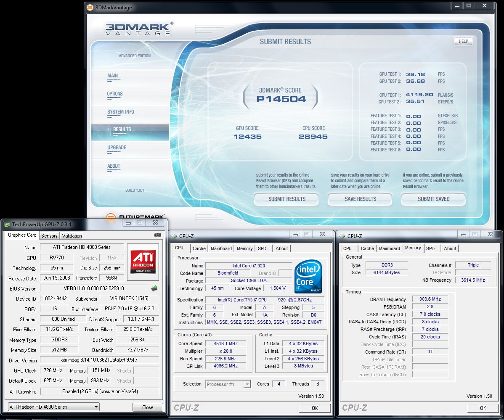Close the GPU-Z window with X
504x420 pixels.
click(x=155, y=222)
